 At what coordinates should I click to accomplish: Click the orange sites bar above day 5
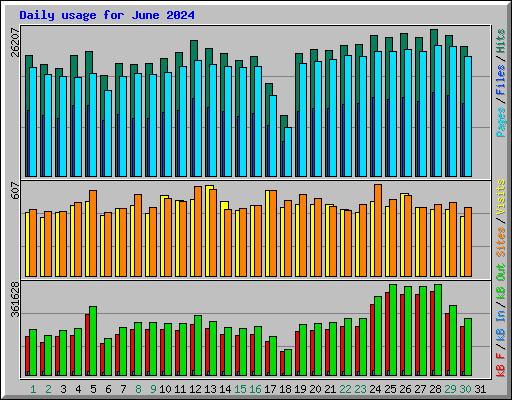point(93,234)
